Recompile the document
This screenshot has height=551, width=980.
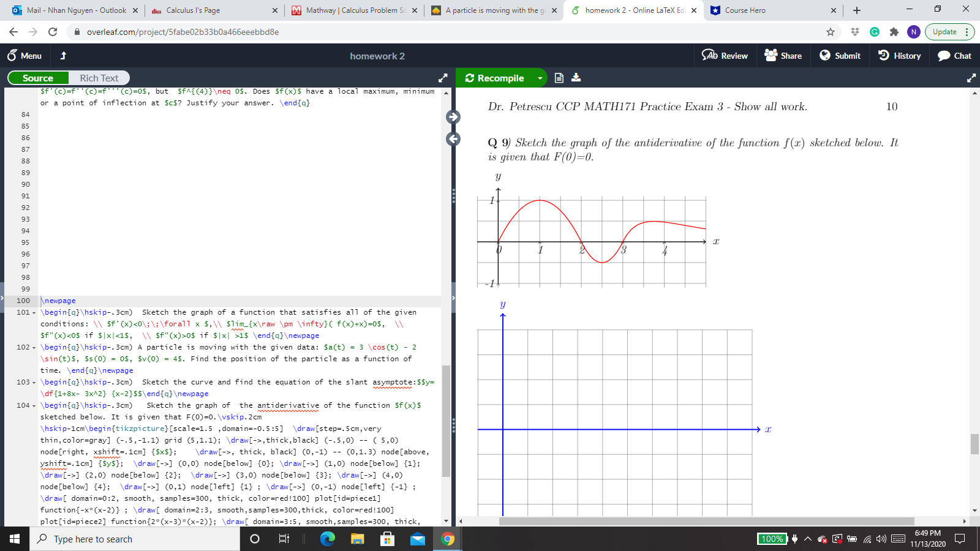pos(495,78)
